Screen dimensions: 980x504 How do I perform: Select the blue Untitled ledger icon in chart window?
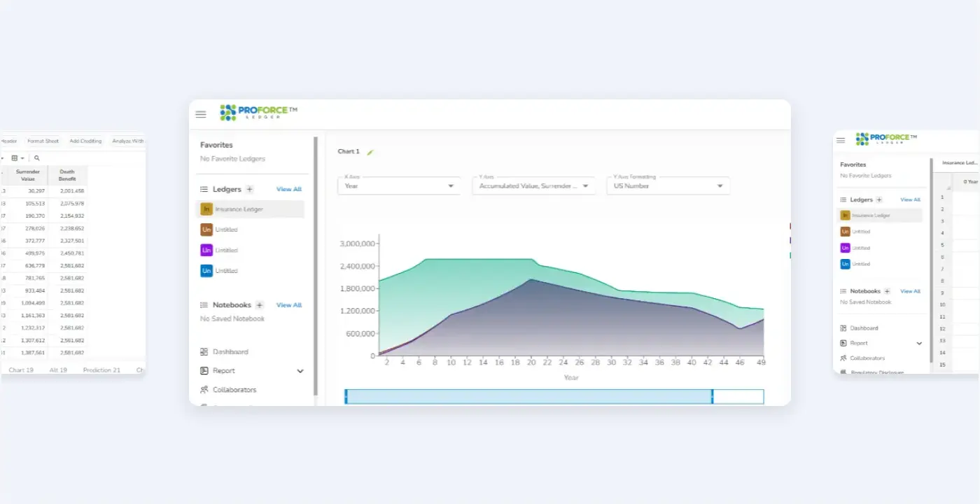(206, 271)
